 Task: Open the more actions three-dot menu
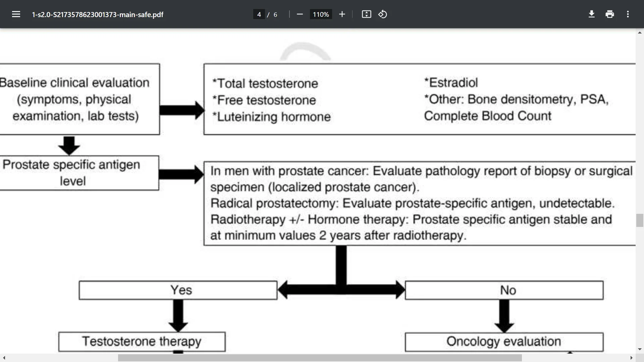[628, 14]
